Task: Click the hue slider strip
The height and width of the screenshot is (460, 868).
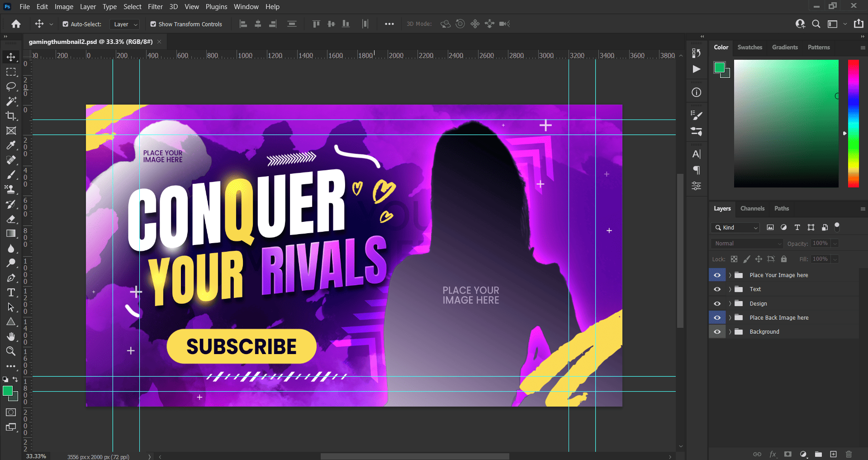Action: [x=853, y=123]
